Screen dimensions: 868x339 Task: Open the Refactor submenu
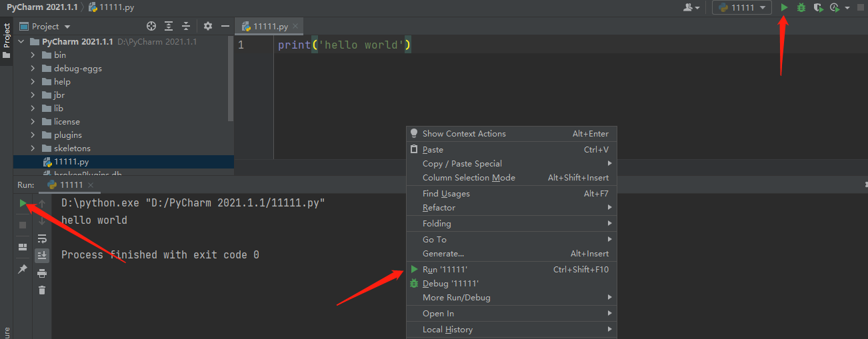512,208
